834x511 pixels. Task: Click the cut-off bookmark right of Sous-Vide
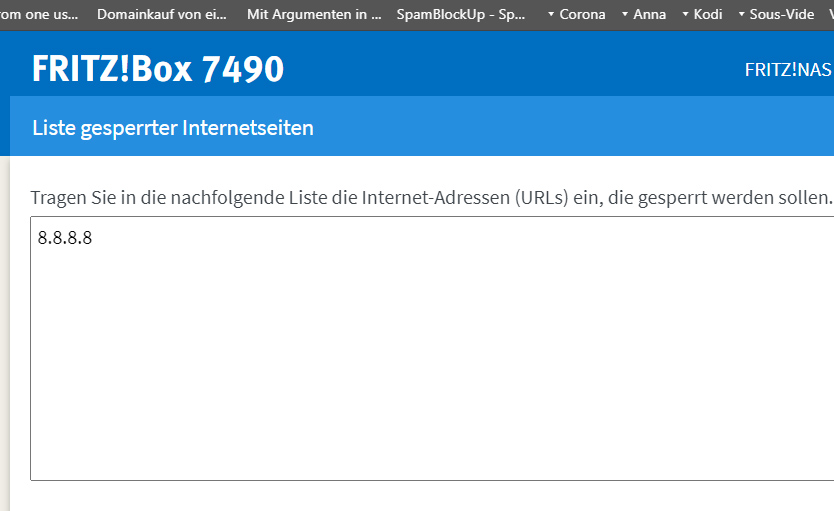[830, 15]
